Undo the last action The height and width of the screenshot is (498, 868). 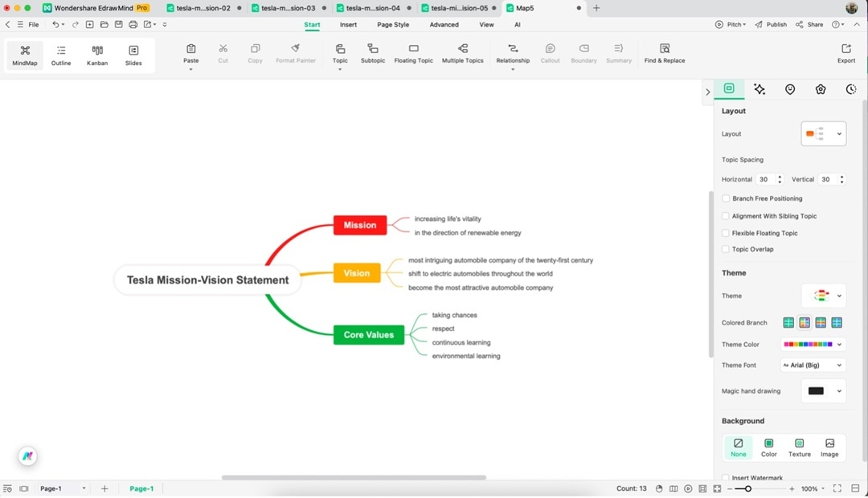[x=55, y=24]
